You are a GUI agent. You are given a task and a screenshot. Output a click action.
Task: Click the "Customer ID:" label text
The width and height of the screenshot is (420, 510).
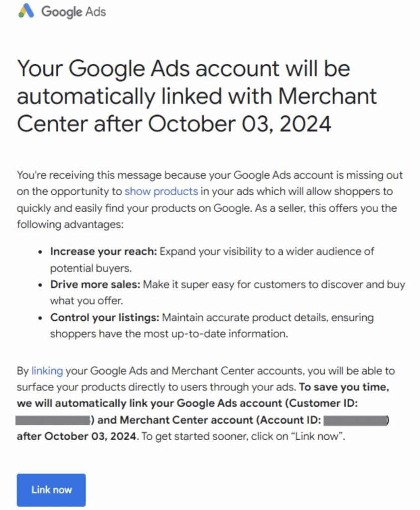click(x=323, y=403)
